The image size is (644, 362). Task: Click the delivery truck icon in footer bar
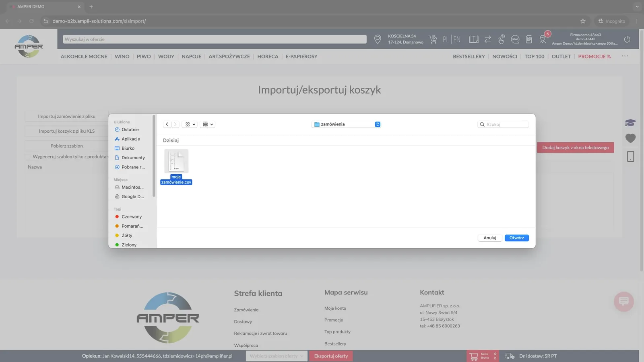(510, 356)
